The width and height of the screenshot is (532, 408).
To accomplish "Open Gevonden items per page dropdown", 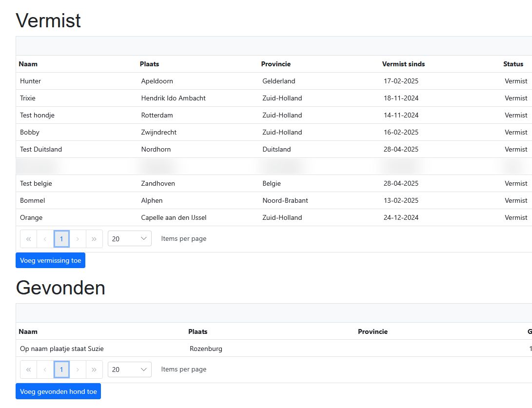I will tap(130, 369).
